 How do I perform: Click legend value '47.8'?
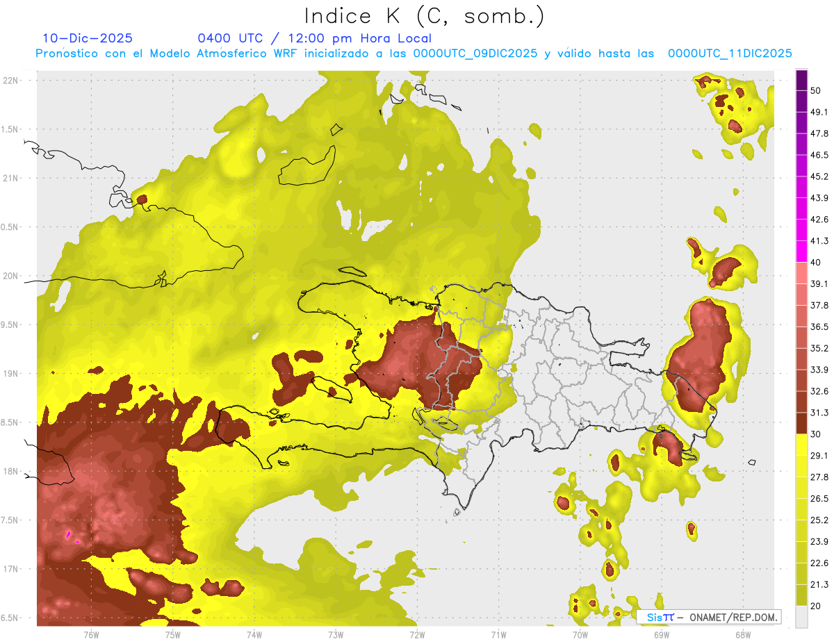point(819,133)
